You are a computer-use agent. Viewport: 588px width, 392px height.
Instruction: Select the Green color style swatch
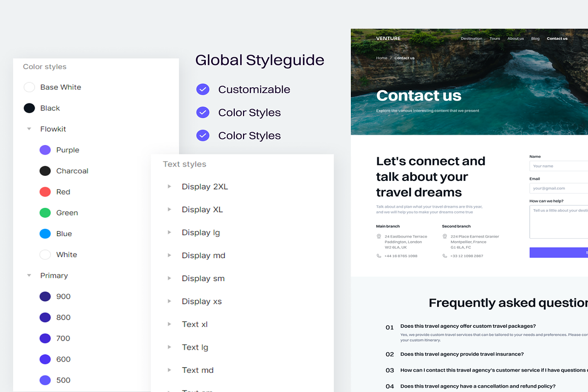tap(45, 213)
